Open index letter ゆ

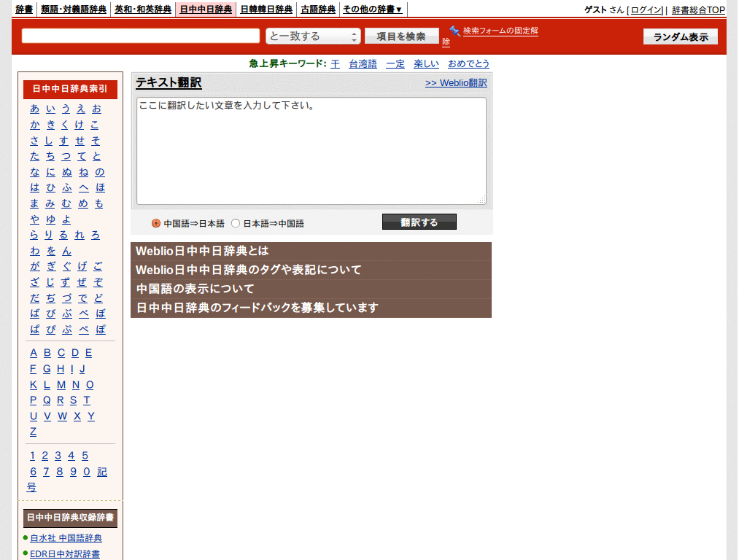click(x=50, y=219)
